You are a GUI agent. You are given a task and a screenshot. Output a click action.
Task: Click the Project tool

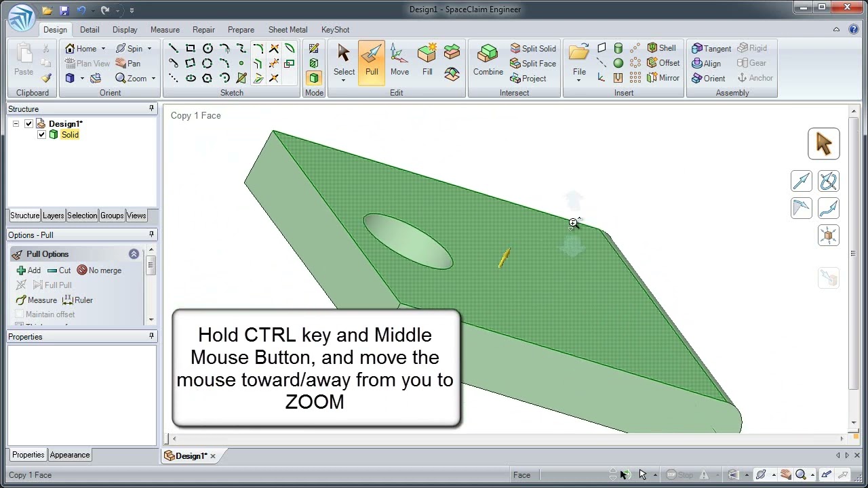(528, 79)
